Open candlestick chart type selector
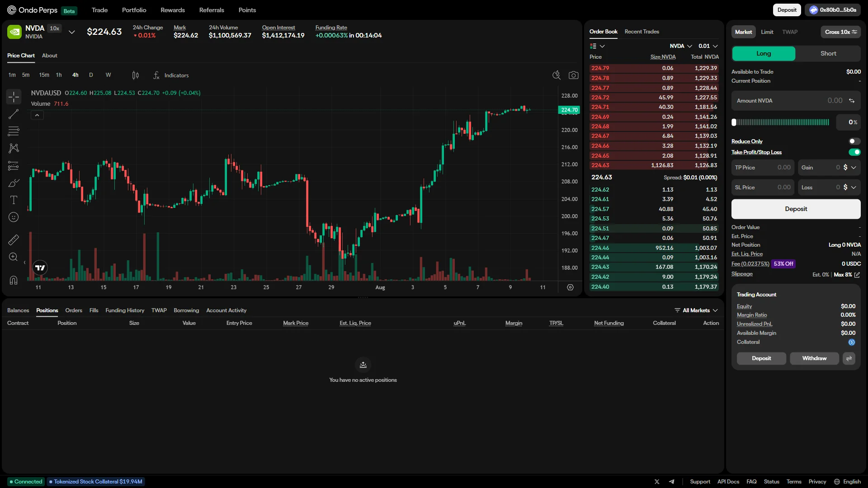The image size is (868, 488). 135,75
